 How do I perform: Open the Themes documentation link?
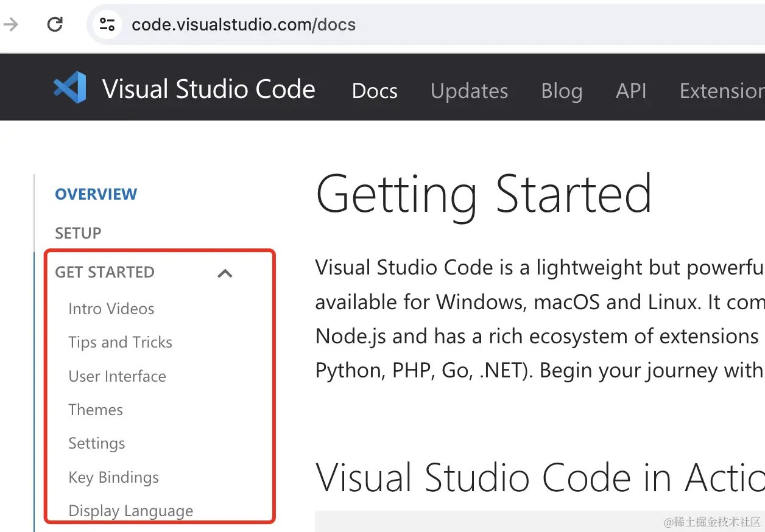[x=96, y=410]
